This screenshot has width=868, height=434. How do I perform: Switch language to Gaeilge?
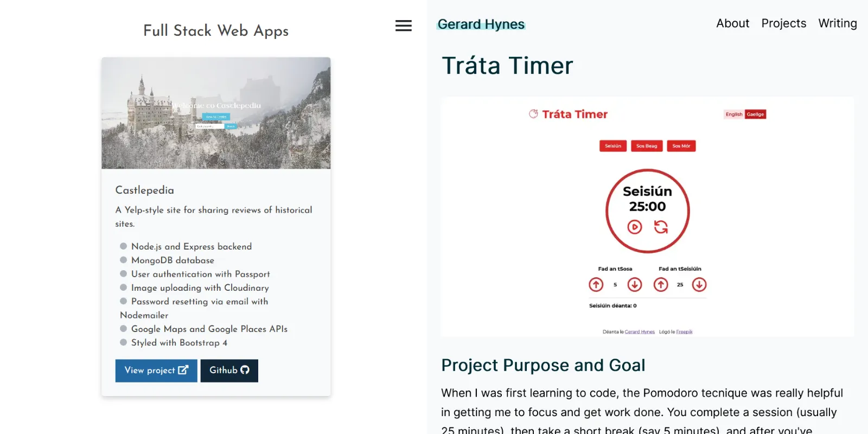click(755, 114)
